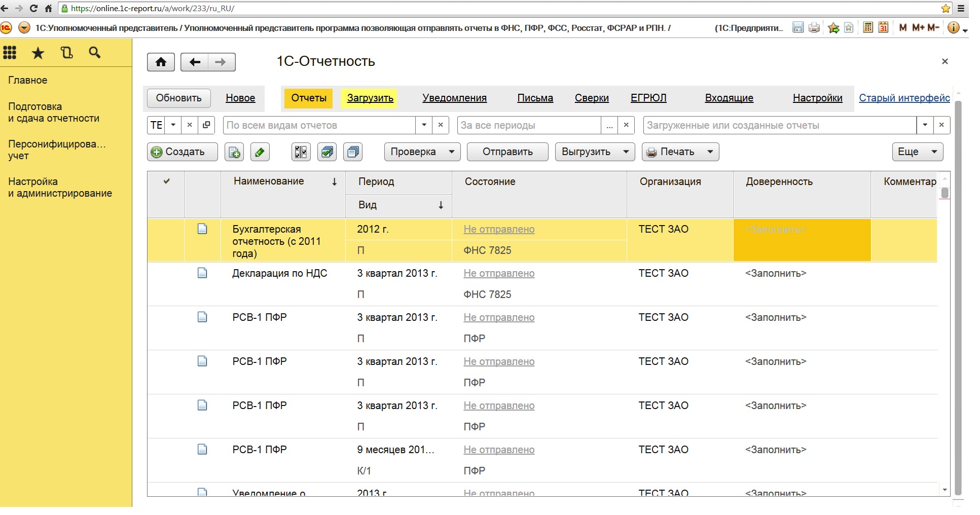980x515 pixels.
Task: Click the Отправить button
Action: click(507, 152)
